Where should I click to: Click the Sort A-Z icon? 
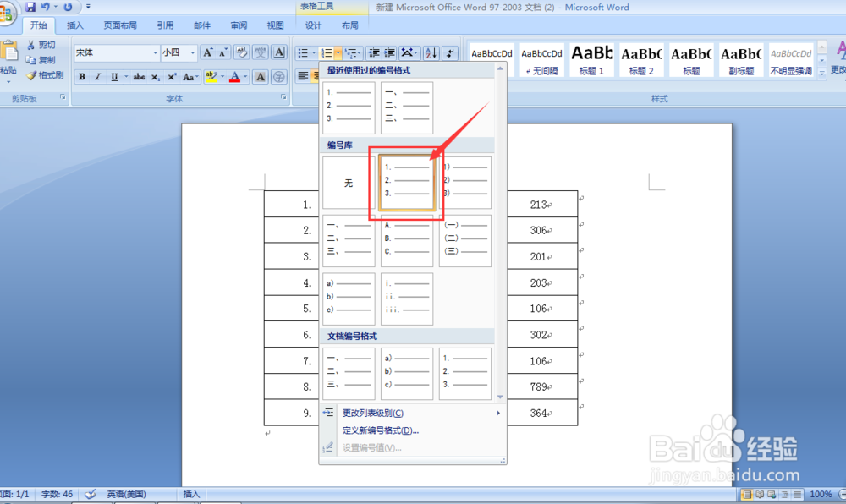[x=431, y=52]
